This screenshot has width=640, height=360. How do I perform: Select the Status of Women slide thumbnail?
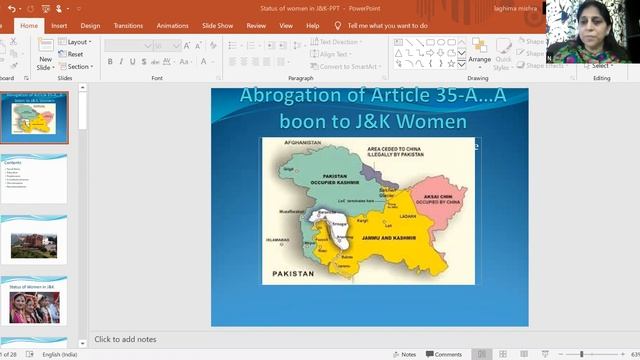click(x=34, y=300)
